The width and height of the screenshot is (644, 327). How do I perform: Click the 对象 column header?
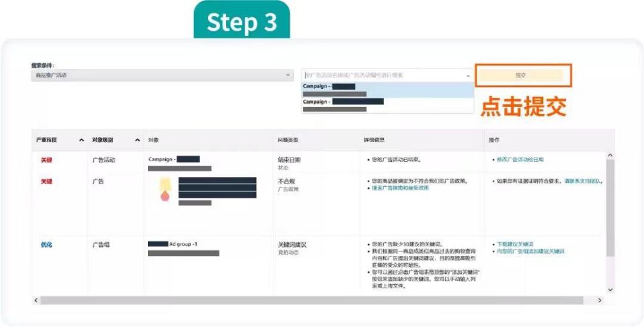coord(153,140)
